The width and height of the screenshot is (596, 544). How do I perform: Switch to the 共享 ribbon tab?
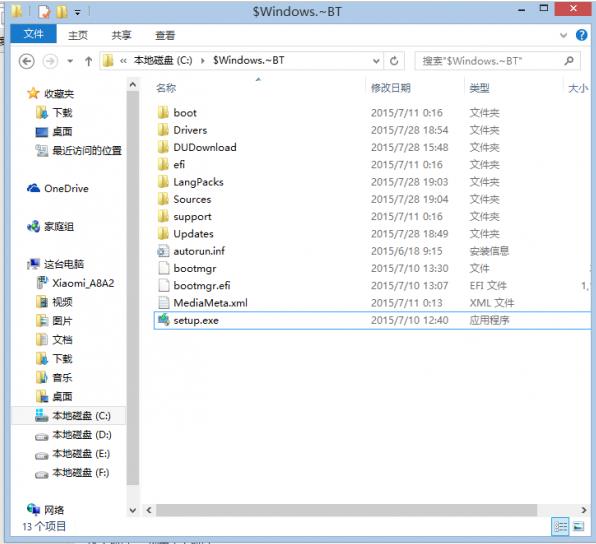121,35
